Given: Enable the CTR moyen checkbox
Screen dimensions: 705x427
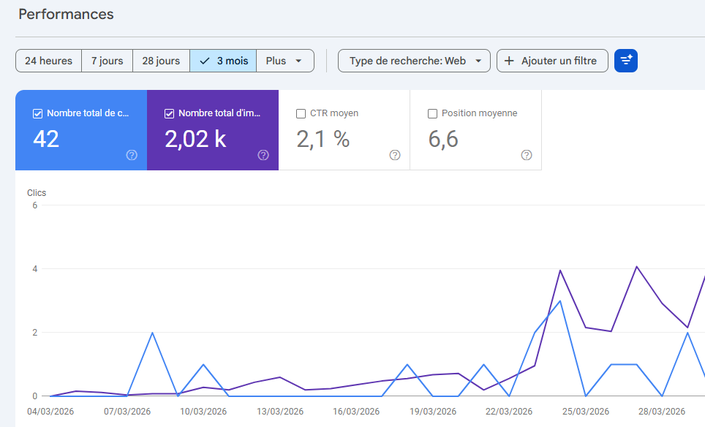Looking at the screenshot, I should pyautogui.click(x=301, y=113).
